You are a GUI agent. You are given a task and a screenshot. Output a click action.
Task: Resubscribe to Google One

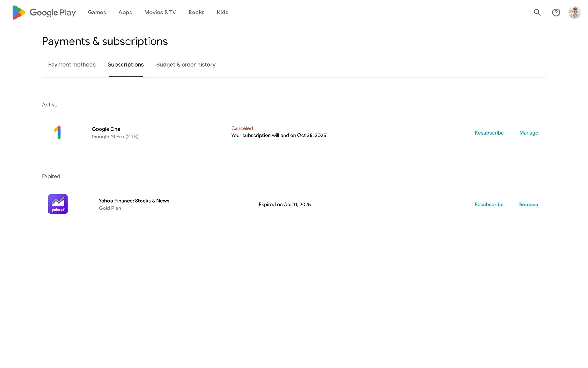(x=489, y=133)
